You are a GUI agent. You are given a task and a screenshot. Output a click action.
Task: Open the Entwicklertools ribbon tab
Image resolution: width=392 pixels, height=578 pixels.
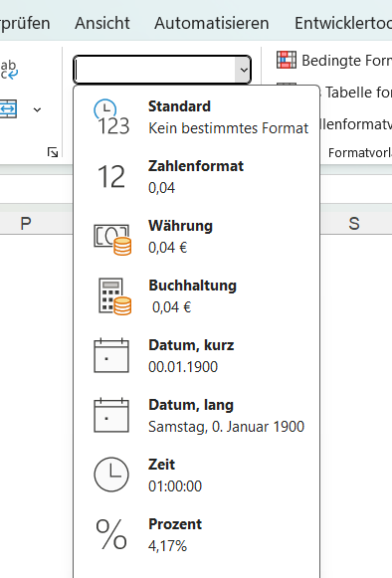click(343, 23)
